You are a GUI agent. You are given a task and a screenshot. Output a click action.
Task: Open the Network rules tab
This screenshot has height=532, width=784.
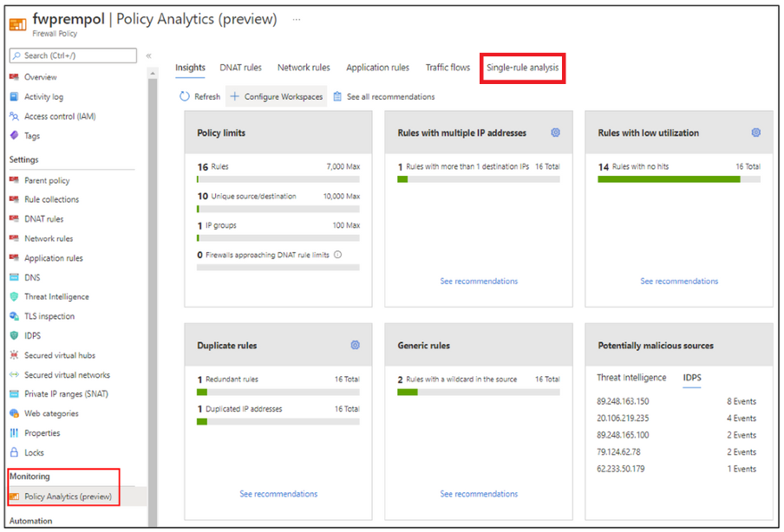point(304,68)
